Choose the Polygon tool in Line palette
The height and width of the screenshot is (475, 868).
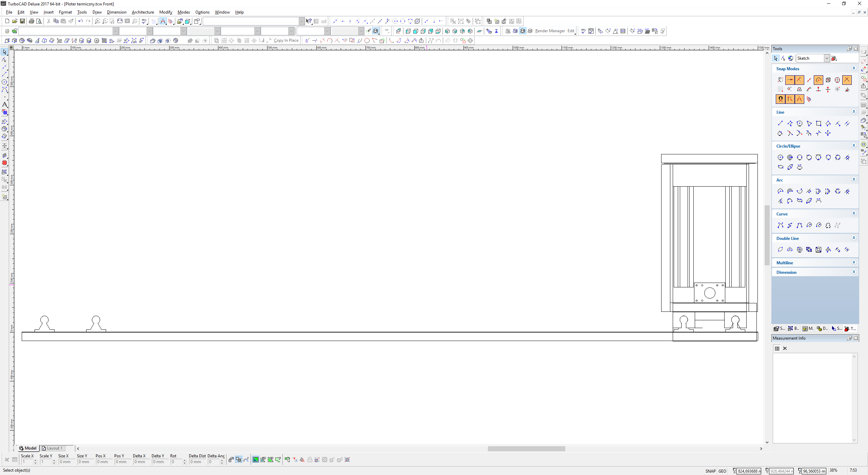point(800,123)
